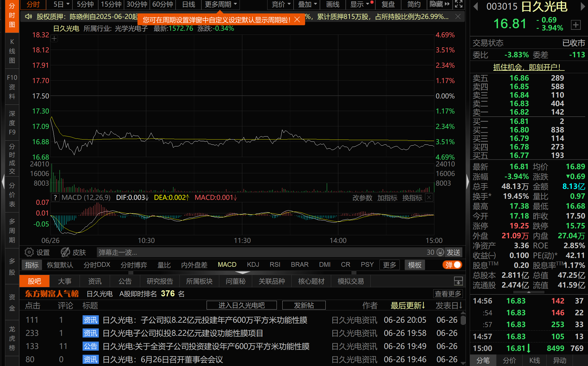Select the RSI indicator
588x366 pixels.
pyautogui.click(x=275, y=265)
